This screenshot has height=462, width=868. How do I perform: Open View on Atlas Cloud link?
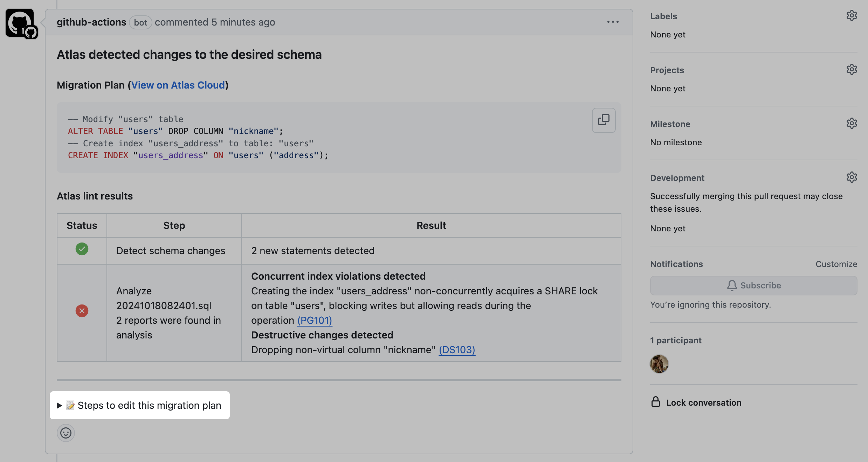(177, 85)
